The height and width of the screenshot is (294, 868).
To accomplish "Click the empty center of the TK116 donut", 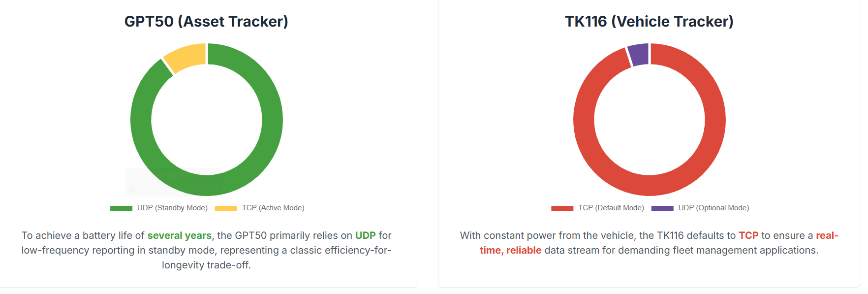I will (650, 120).
